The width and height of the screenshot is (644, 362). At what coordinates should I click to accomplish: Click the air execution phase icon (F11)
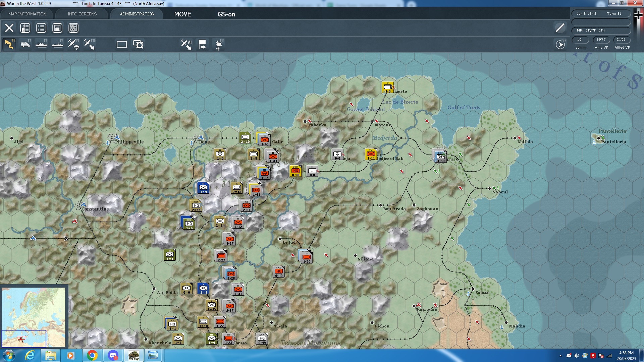219,44
